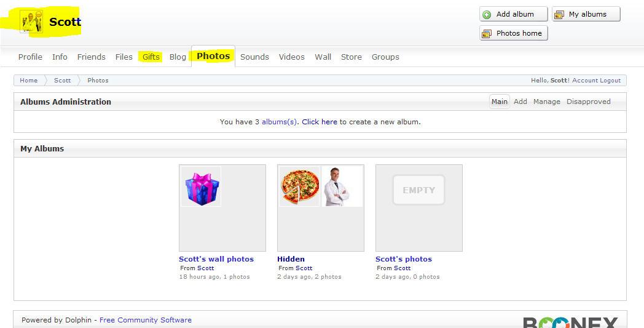Screen dimensions: 644x328
Task: Click the EMPTY album placeholder
Action: (x=418, y=190)
